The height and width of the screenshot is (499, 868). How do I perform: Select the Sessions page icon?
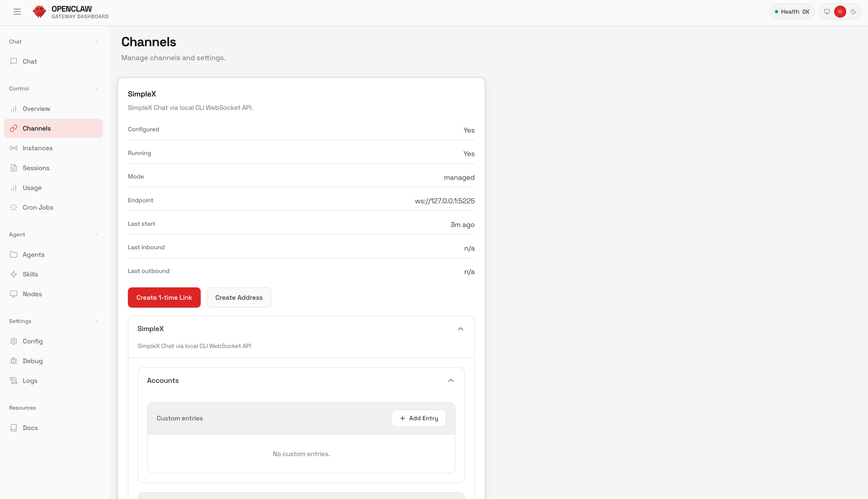coord(14,168)
